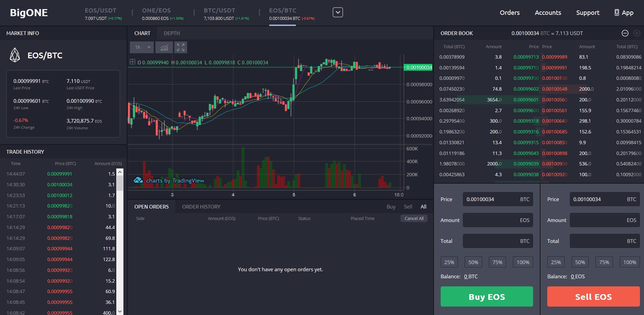Open the mobile App link icon
644x315 pixels.
pos(617,12)
